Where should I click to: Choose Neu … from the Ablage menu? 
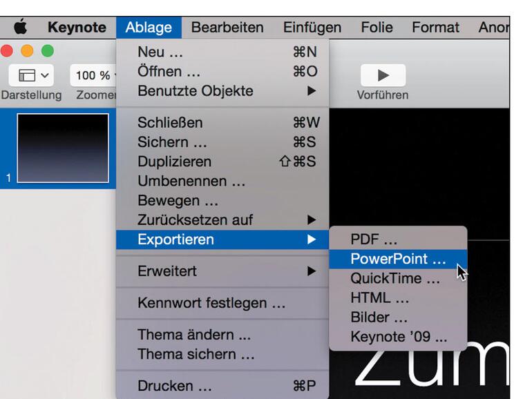[222, 52]
